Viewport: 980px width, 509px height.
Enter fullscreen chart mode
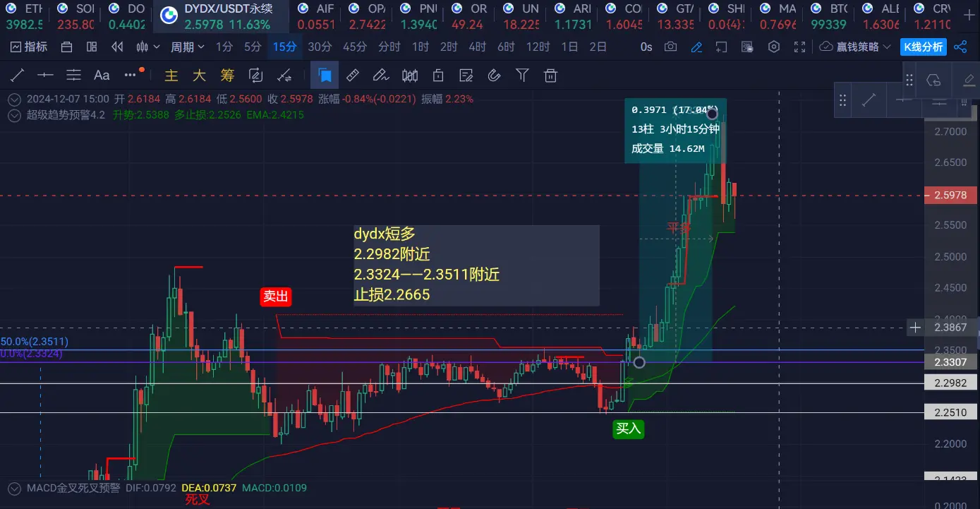click(x=799, y=47)
